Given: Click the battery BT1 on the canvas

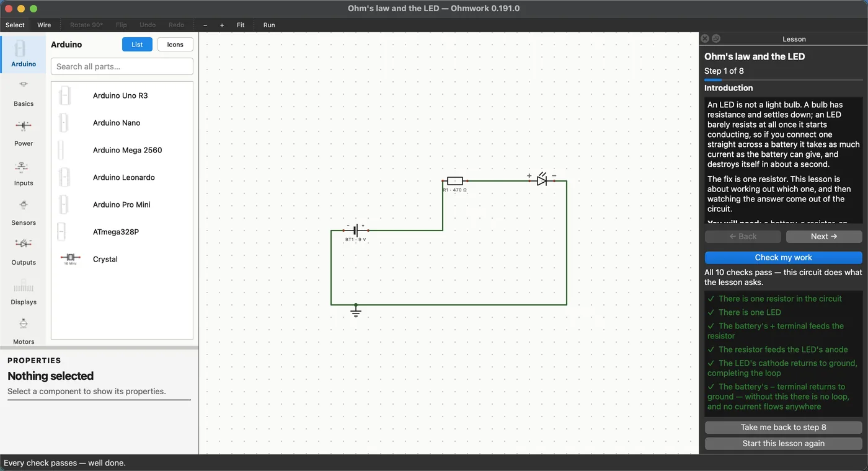Looking at the screenshot, I should 356,231.
